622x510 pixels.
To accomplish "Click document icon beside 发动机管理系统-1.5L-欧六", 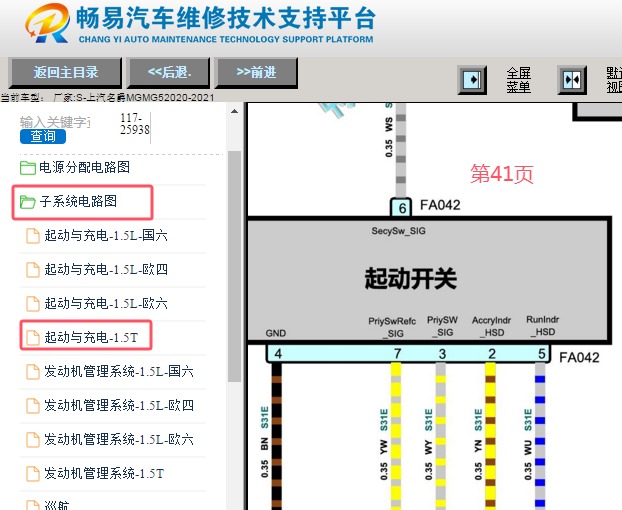I will [x=33, y=440].
